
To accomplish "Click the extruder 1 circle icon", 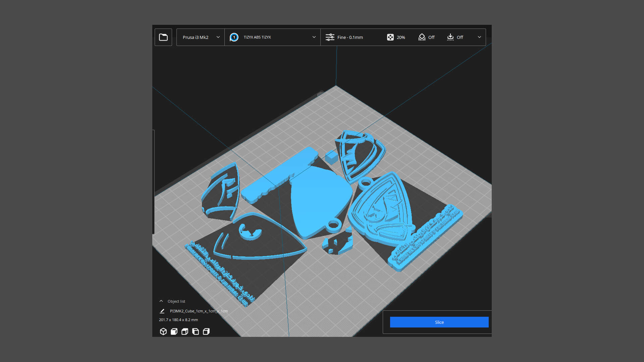I will [234, 37].
